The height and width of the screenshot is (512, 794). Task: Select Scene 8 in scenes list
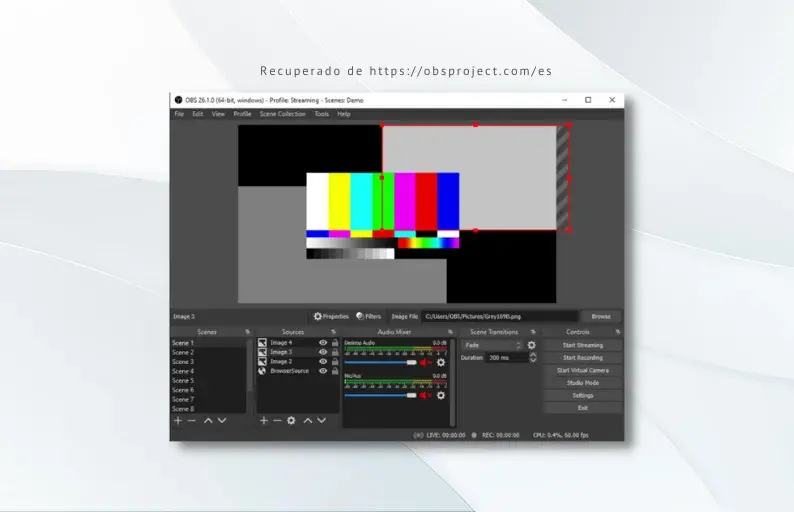pos(209,409)
